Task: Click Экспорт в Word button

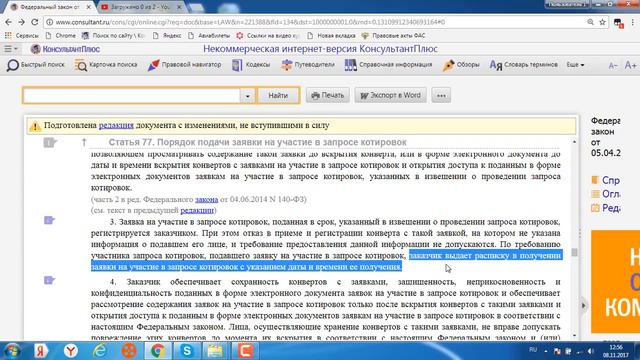Action: pyautogui.click(x=390, y=96)
